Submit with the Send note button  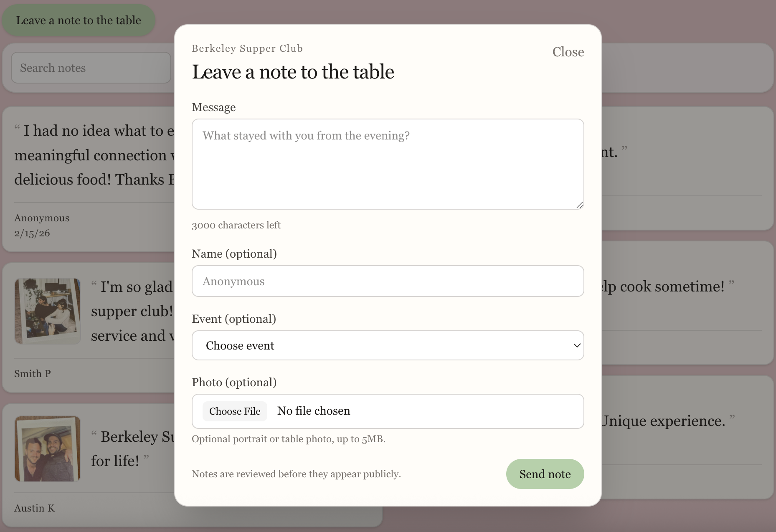tap(545, 474)
